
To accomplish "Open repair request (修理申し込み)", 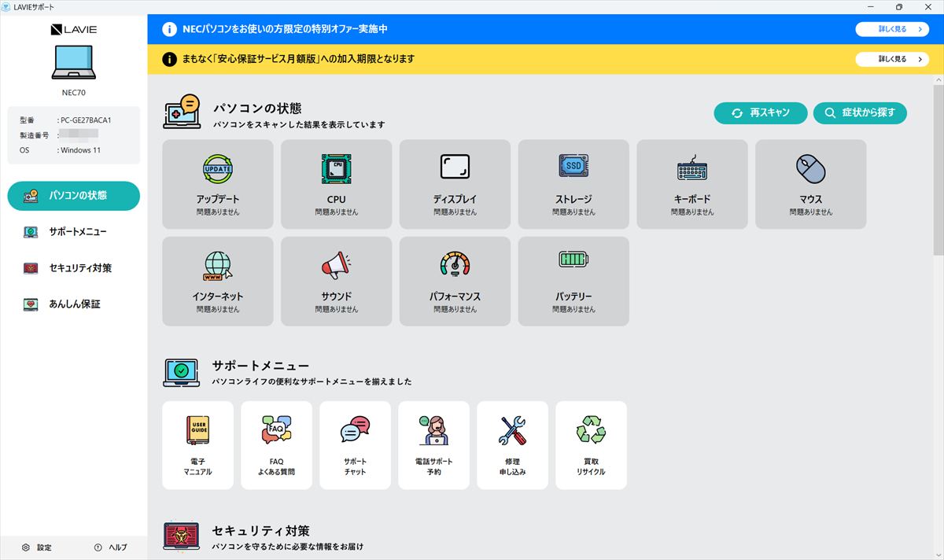I will tap(512, 445).
